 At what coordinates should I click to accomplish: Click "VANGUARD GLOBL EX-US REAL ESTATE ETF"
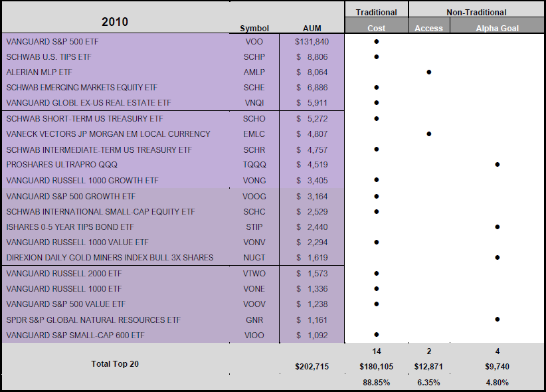(x=89, y=103)
